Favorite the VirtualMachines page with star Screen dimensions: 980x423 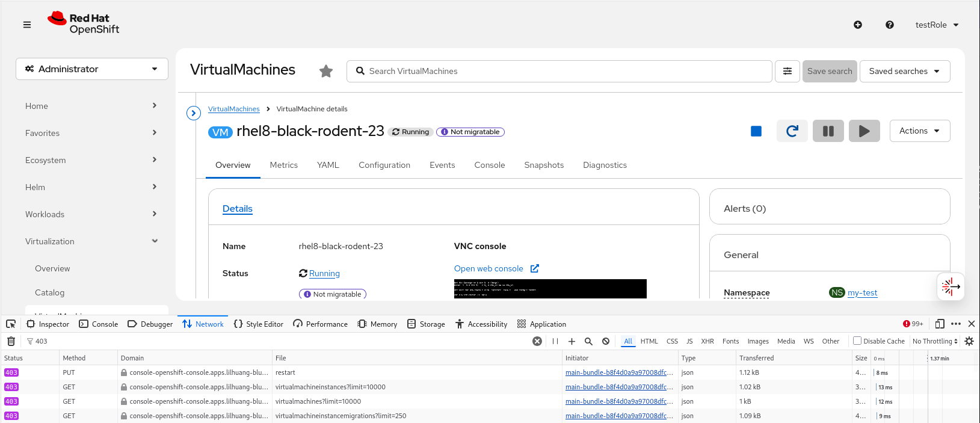click(x=326, y=71)
